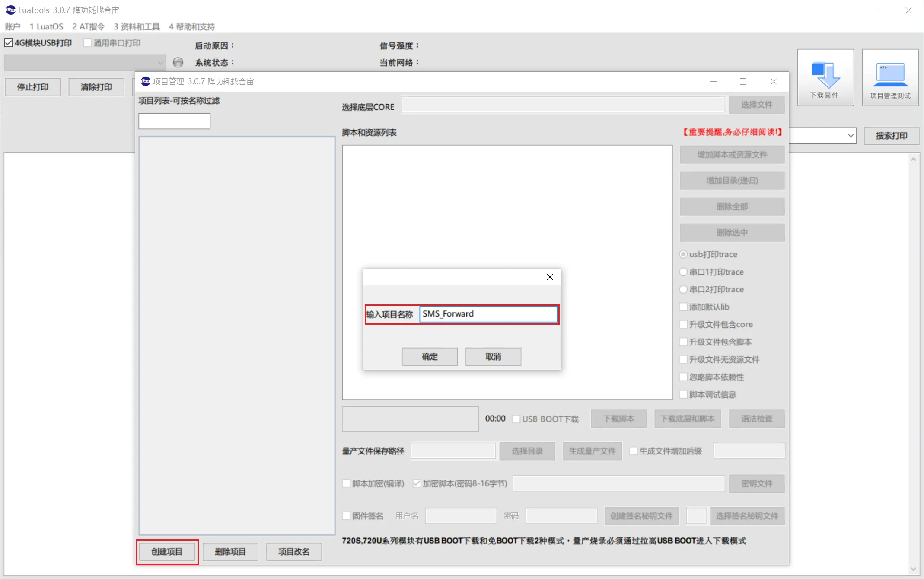Image resolution: width=924 pixels, height=579 pixels.
Task: Confirm the project name with 确定
Action: coord(430,357)
